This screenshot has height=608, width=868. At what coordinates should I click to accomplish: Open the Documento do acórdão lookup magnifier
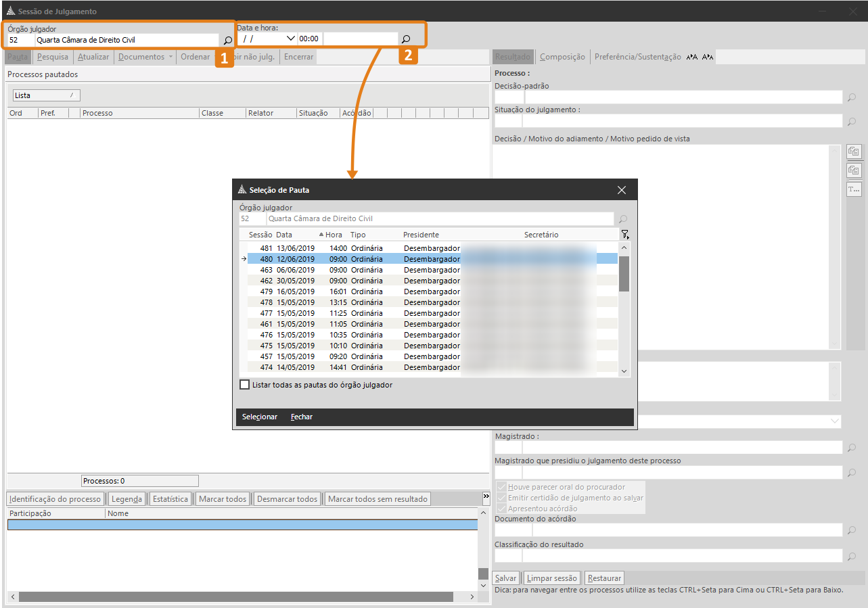click(x=852, y=530)
